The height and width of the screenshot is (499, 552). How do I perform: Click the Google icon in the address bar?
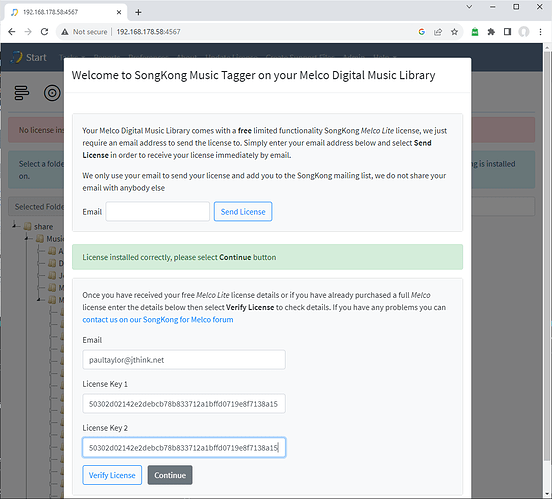coord(421,32)
